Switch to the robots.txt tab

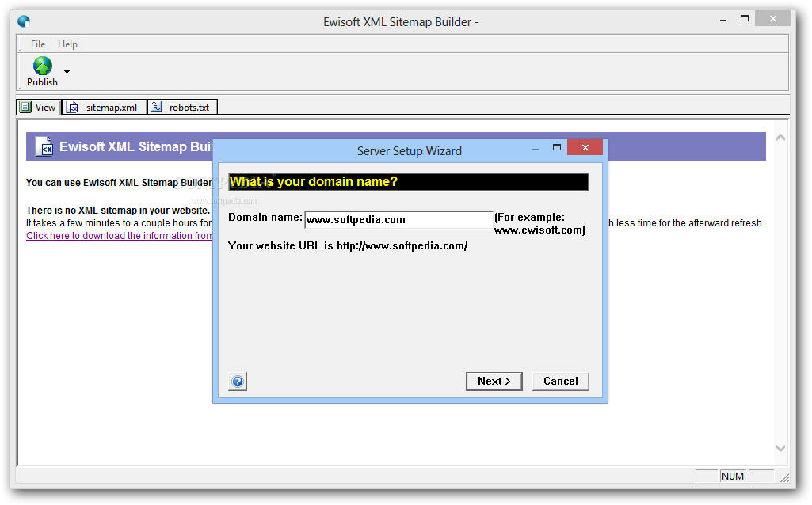coord(182,107)
